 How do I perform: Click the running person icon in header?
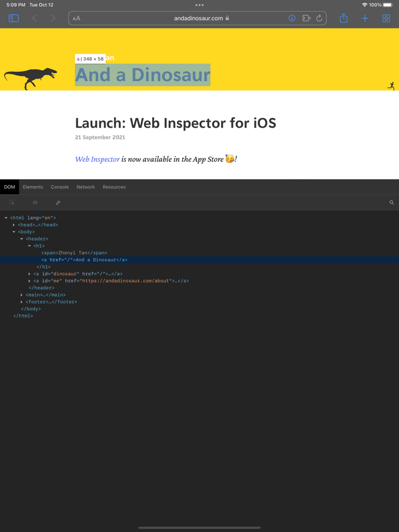[391, 86]
